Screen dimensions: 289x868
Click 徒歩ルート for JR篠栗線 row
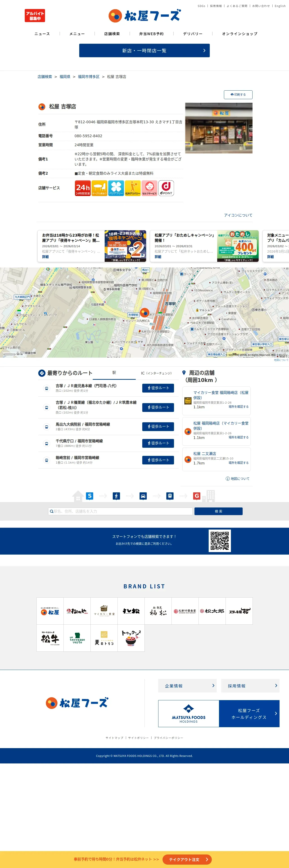pyautogui.click(x=158, y=407)
